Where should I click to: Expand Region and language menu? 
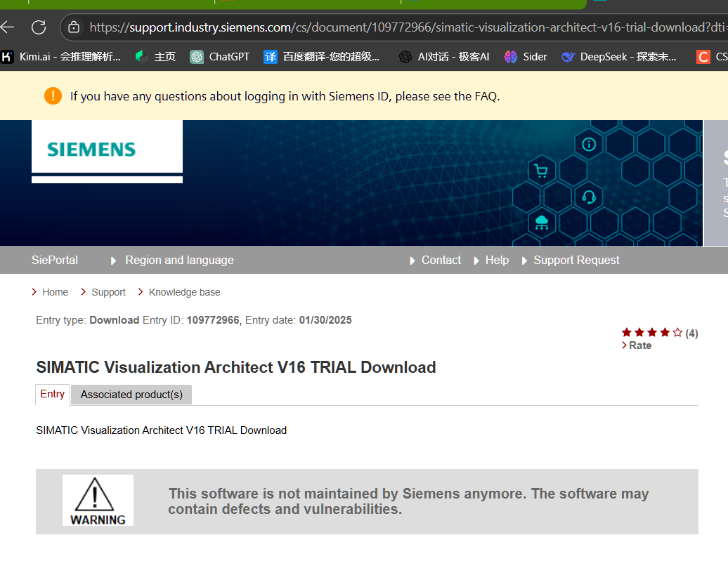(173, 260)
